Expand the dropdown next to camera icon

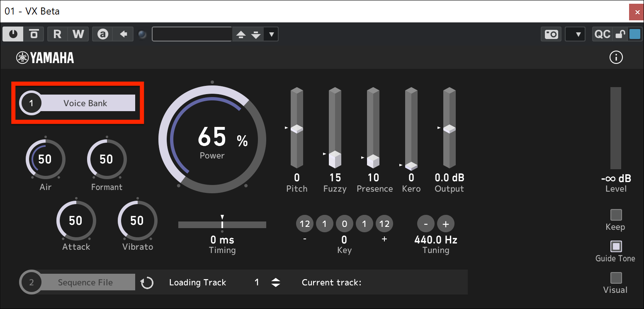point(576,34)
